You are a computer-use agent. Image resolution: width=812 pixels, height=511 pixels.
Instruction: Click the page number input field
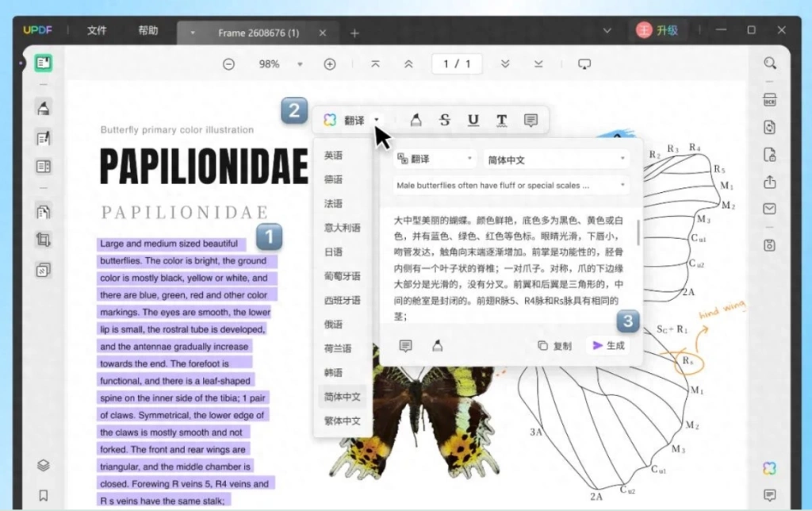click(457, 63)
